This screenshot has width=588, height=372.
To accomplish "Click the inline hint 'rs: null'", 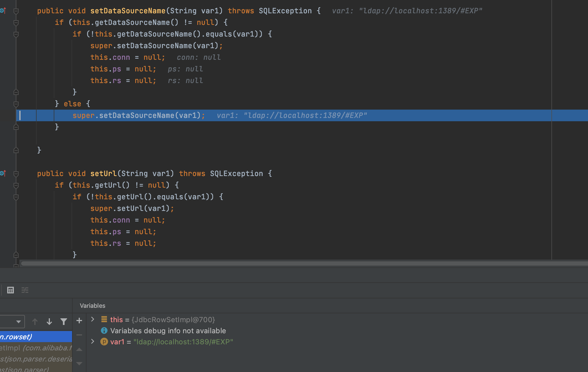I will pos(185,81).
